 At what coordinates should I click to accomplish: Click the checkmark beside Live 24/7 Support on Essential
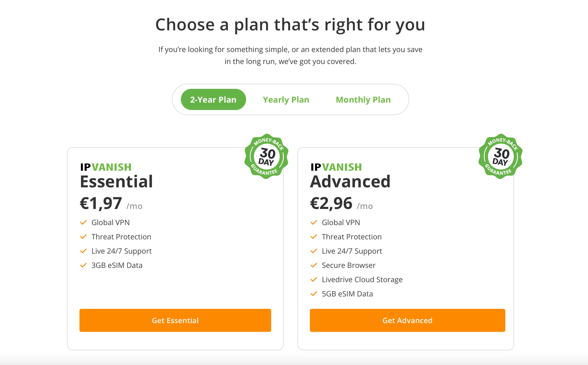click(84, 251)
